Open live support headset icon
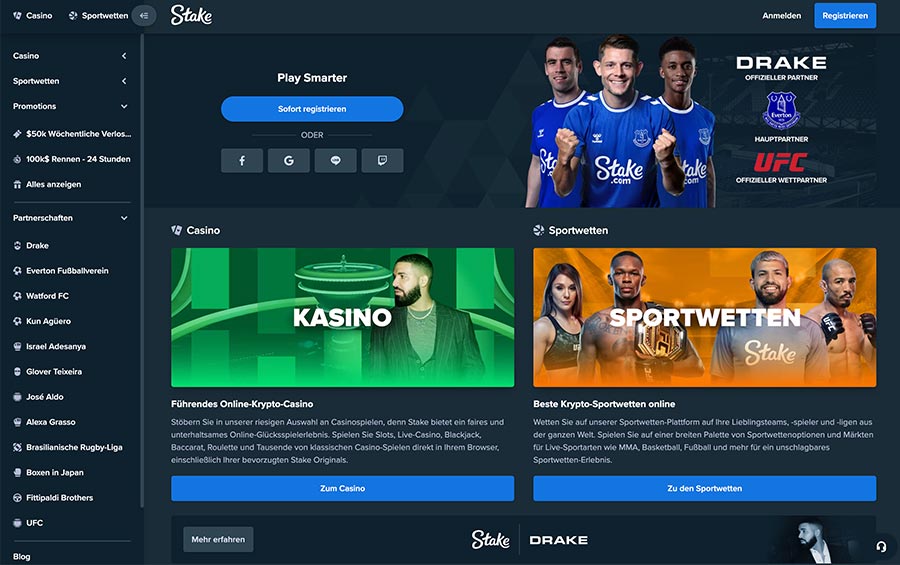This screenshot has width=900, height=565. click(x=881, y=547)
